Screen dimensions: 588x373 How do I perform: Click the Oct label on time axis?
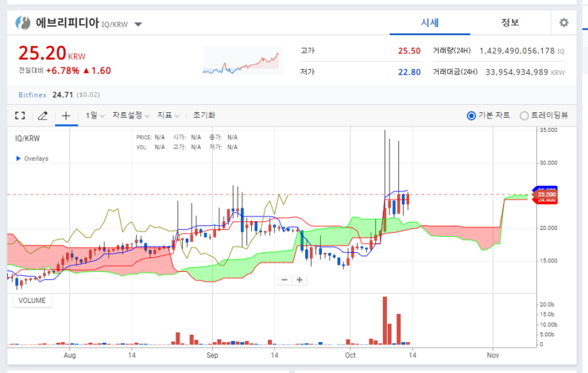click(350, 355)
